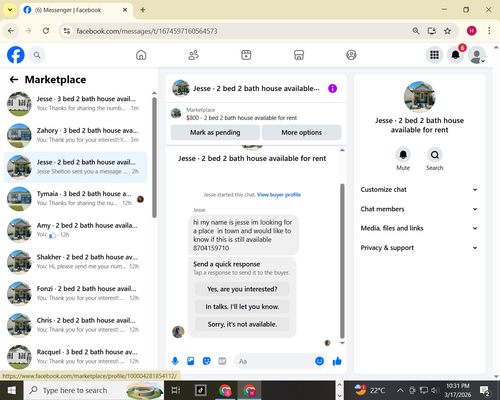Viewport: 500px width, 400px height.
Task: Open a new browser tab
Action: [143, 10]
